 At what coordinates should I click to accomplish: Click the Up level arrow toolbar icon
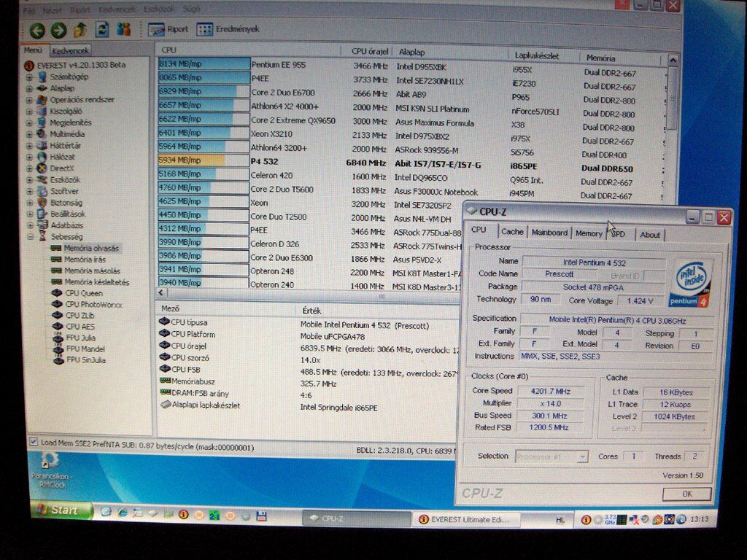[x=80, y=30]
